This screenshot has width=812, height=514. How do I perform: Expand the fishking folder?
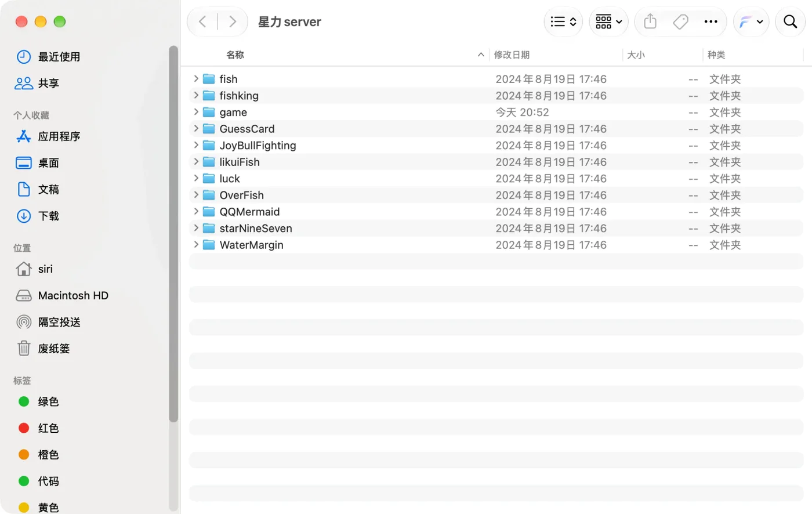click(196, 95)
